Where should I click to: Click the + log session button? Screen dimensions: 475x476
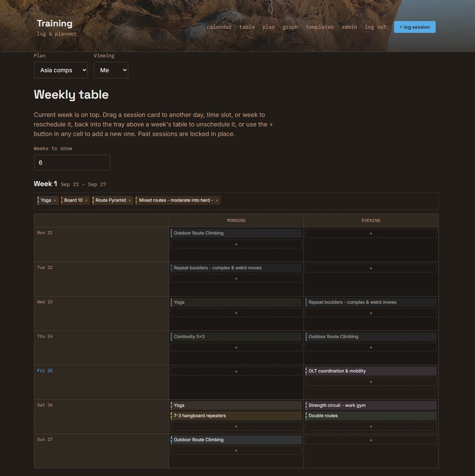(415, 27)
